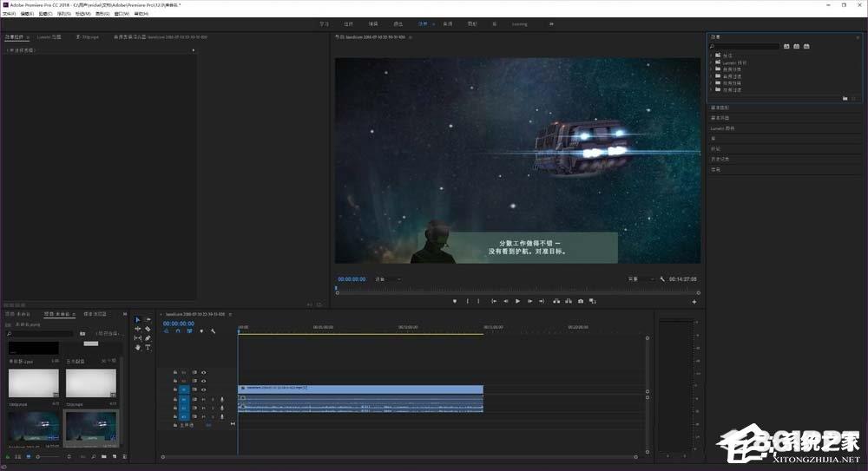Click the New Item icon in Project panel
Image resolution: width=868 pixels, height=471 pixels.
(115, 456)
